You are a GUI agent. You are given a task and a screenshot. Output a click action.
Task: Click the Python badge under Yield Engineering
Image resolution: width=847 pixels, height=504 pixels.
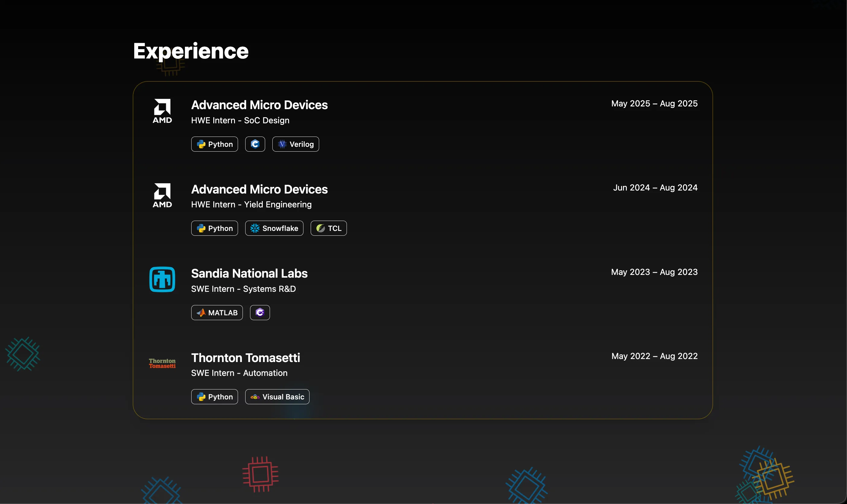click(214, 228)
